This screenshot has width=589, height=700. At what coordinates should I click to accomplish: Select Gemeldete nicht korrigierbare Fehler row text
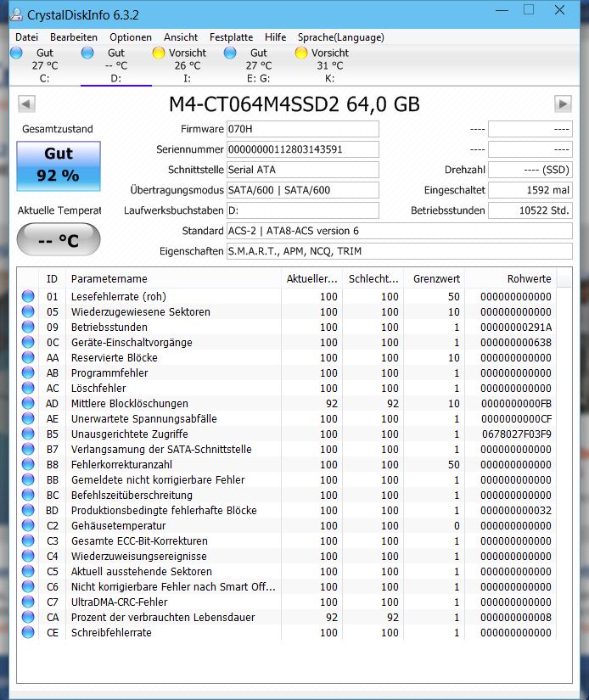(x=158, y=480)
